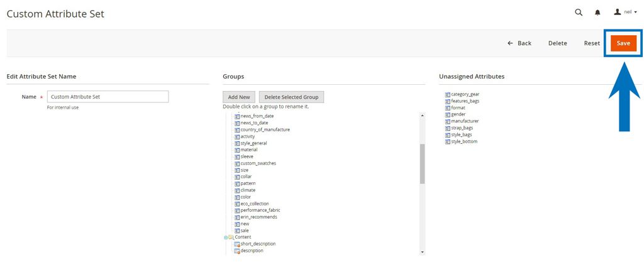Click the groups tree scrollbar thumb
644x262 pixels.
pyautogui.click(x=422, y=164)
